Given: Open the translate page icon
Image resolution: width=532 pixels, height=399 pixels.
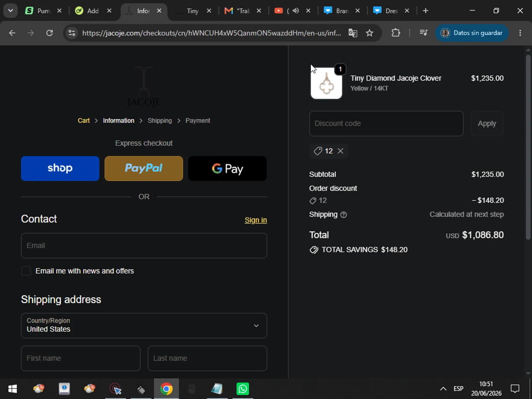Looking at the screenshot, I should click(x=353, y=33).
